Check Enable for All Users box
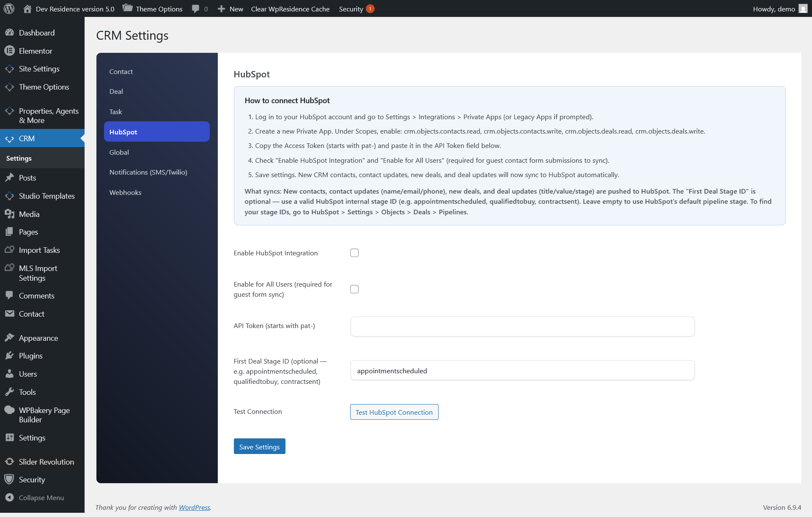Screen dimensions: 812x517 point(354,289)
